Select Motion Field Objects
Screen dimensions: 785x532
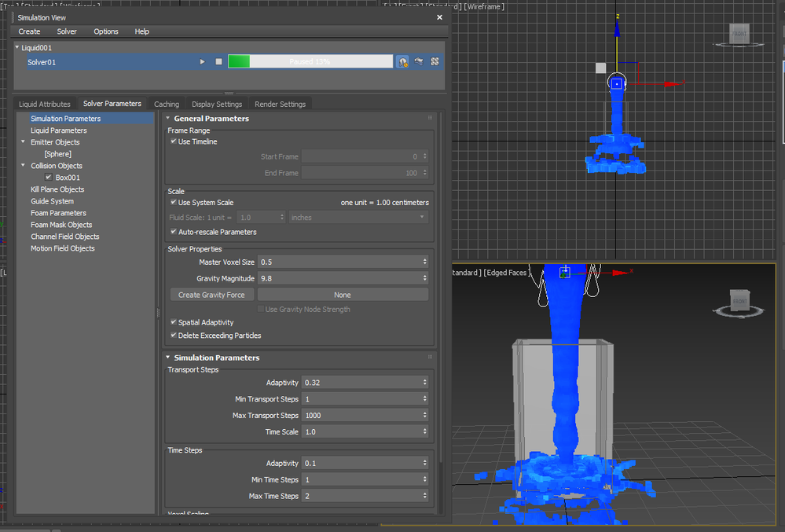(x=62, y=248)
